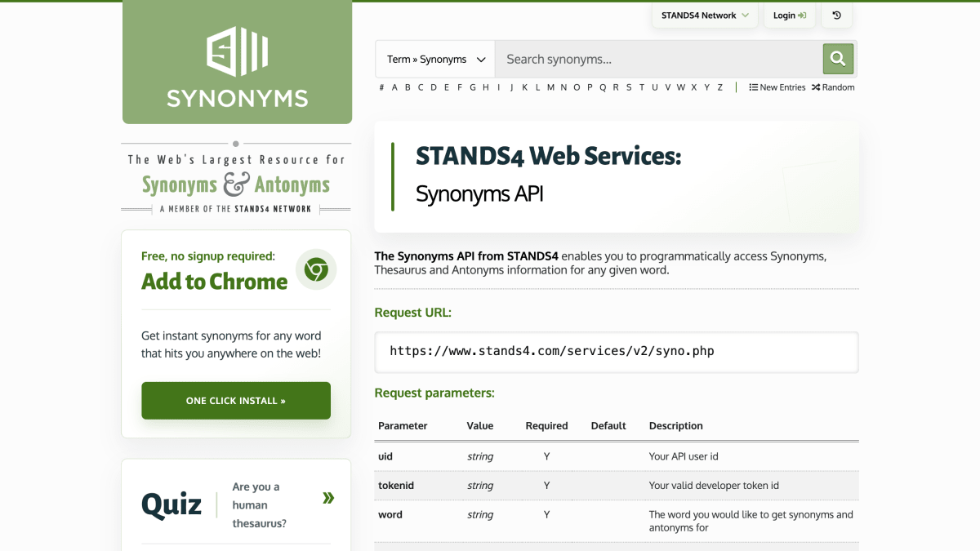The height and width of the screenshot is (551, 980).
Task: Click the 'Request parameters:' heading
Action: click(434, 393)
